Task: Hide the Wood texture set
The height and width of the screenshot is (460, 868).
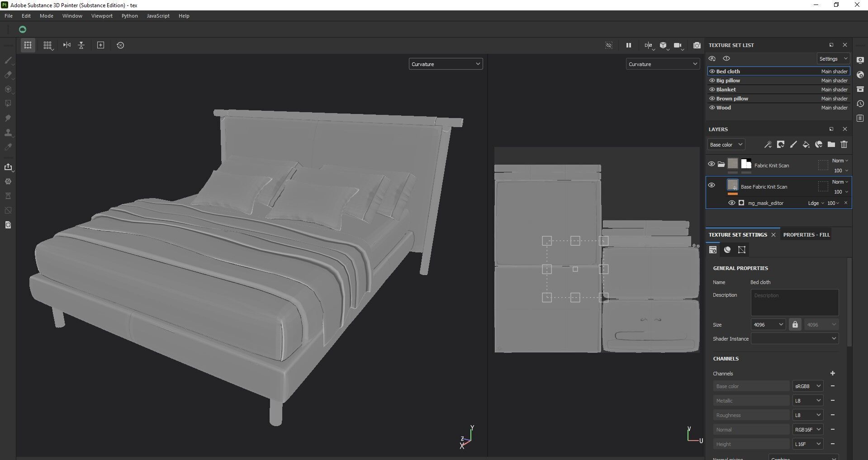Action: (712, 108)
